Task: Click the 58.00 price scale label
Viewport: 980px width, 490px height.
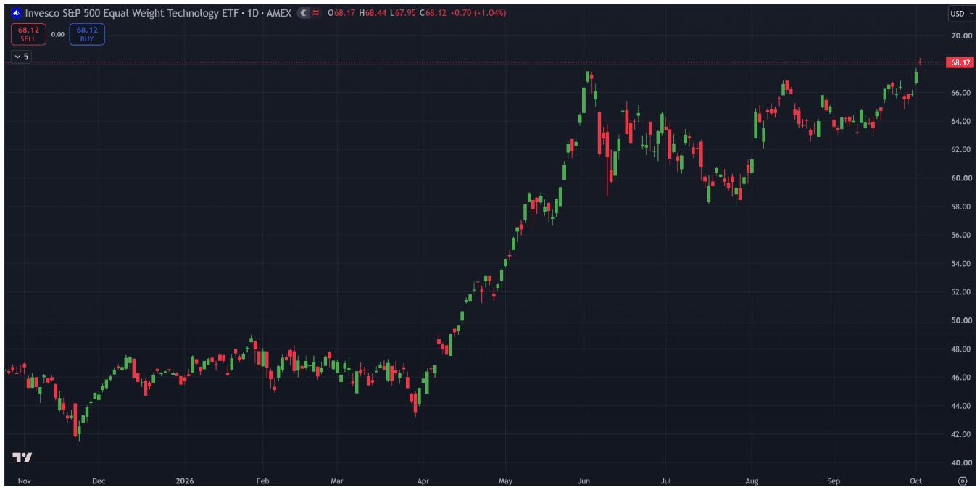Action: tap(961, 207)
